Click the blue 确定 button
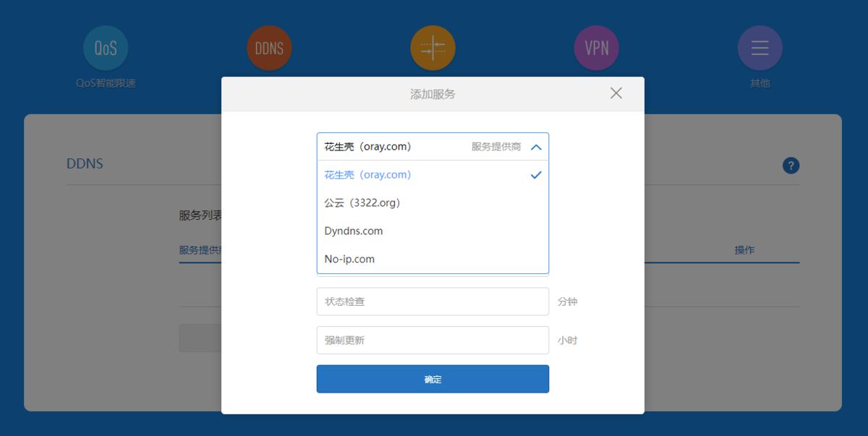The image size is (868, 436). (x=433, y=379)
